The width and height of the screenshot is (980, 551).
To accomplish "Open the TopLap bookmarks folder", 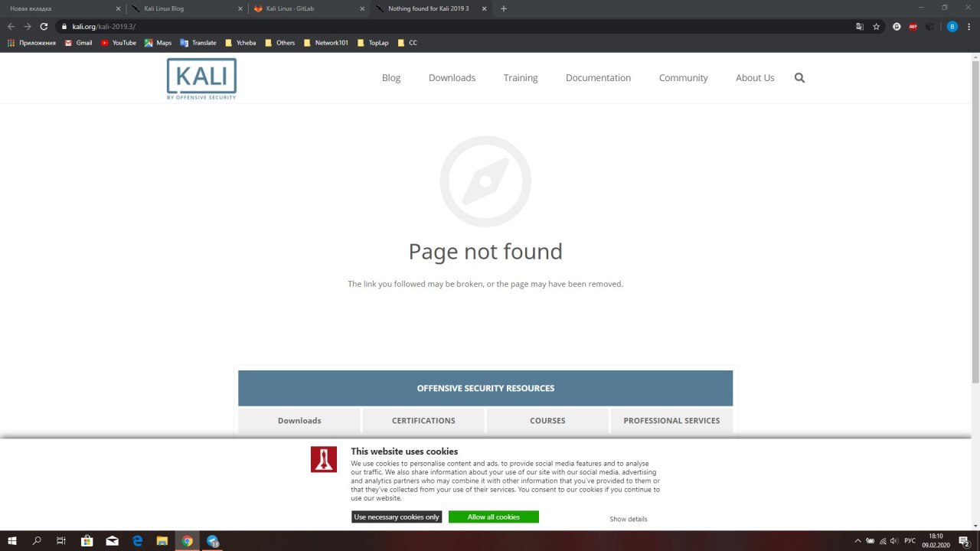I will [373, 43].
